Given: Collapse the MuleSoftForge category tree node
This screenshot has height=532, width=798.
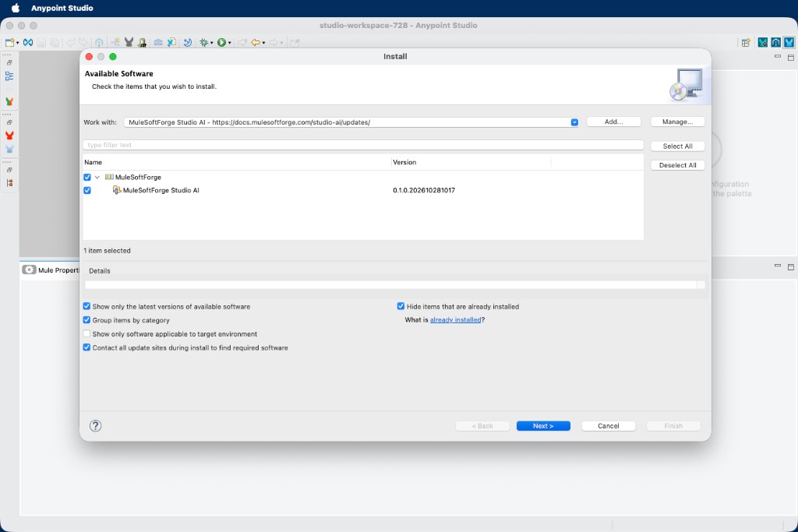Looking at the screenshot, I should 97,177.
